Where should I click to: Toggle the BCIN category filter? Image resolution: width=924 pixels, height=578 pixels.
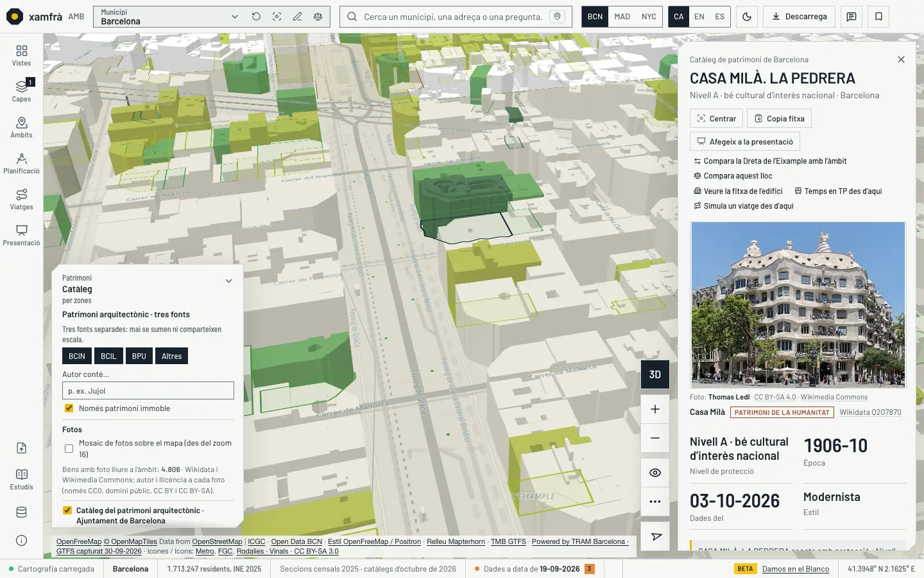[77, 356]
